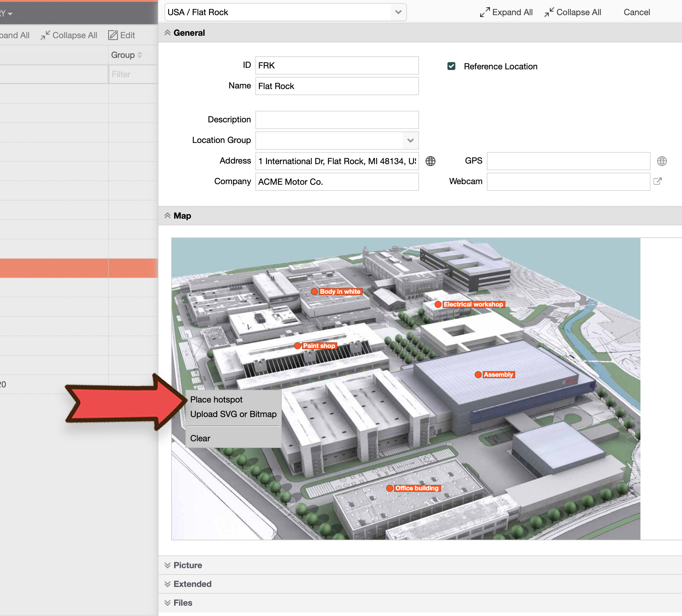Click the Office building hotspot
This screenshot has height=616, width=682.
(413, 488)
